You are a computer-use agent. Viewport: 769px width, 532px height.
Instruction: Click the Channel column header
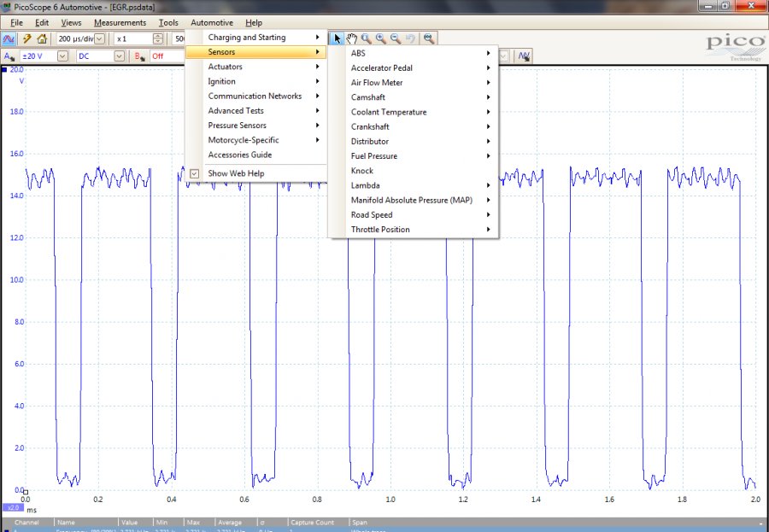point(27,523)
